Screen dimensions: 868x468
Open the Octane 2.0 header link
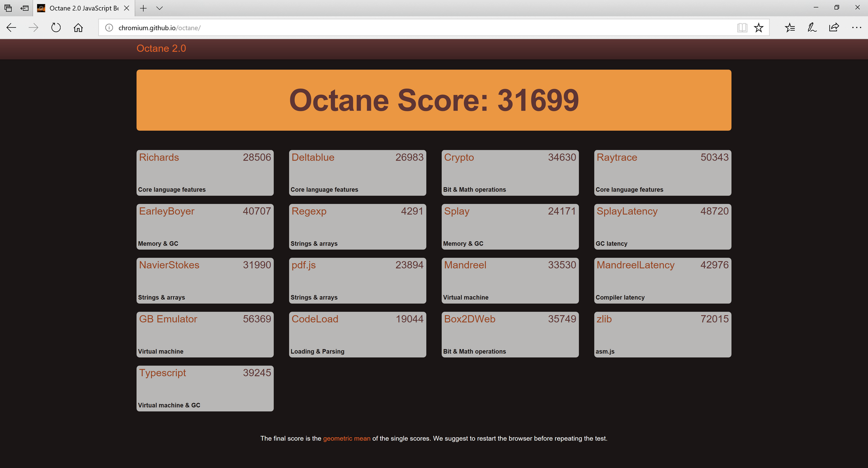click(161, 48)
